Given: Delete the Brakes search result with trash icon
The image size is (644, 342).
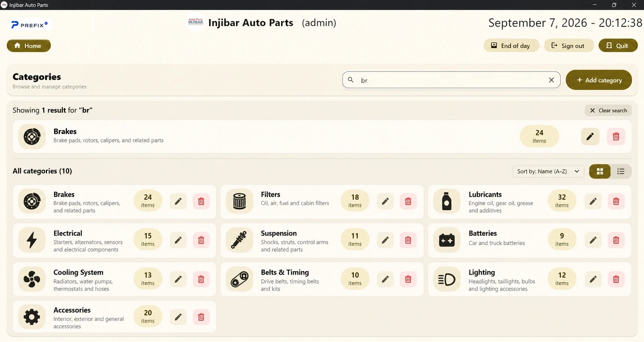Looking at the screenshot, I should click(616, 137).
